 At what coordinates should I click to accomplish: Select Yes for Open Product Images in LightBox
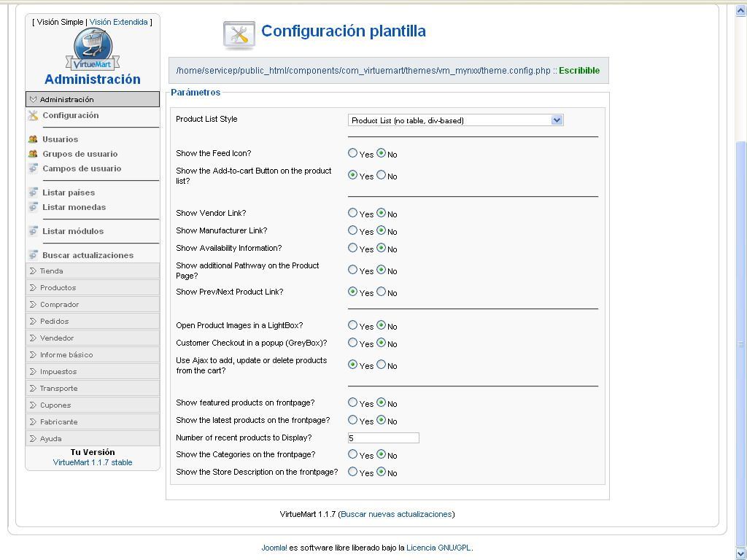(x=352, y=324)
